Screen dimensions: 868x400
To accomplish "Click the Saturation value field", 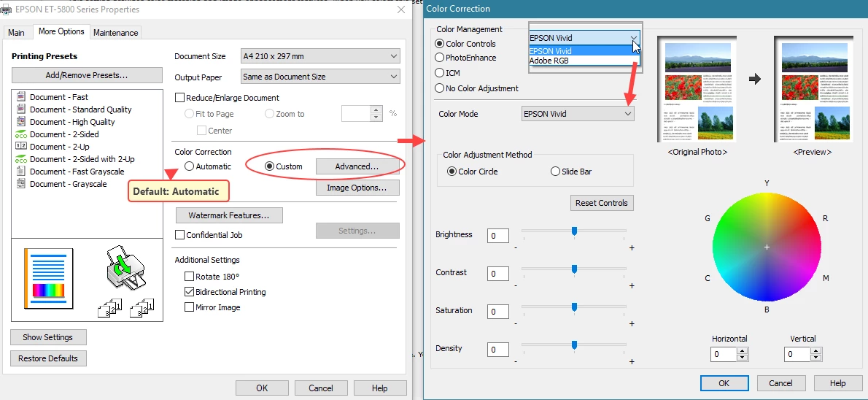I will click(x=498, y=312).
